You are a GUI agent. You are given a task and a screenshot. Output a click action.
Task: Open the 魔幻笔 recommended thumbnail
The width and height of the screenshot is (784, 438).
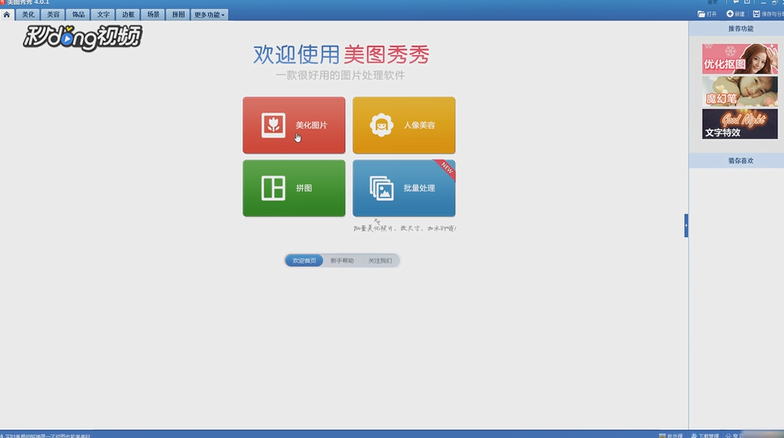(x=740, y=92)
